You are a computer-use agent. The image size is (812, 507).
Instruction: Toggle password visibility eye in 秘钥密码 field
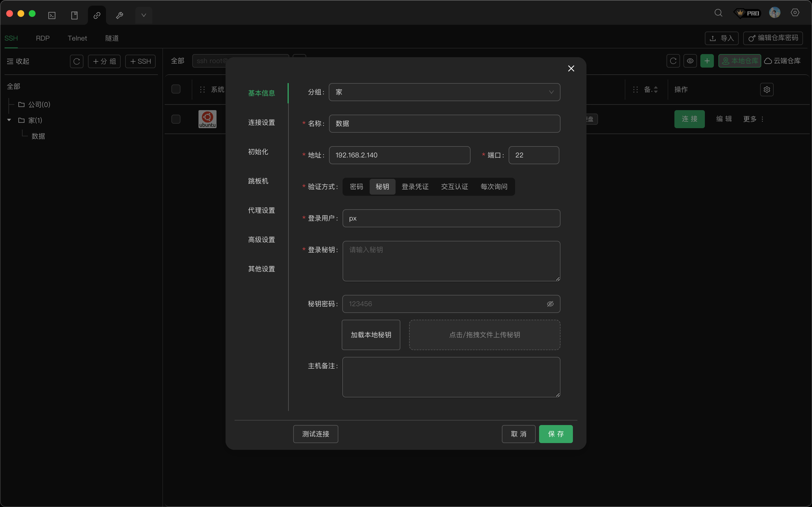(550, 304)
